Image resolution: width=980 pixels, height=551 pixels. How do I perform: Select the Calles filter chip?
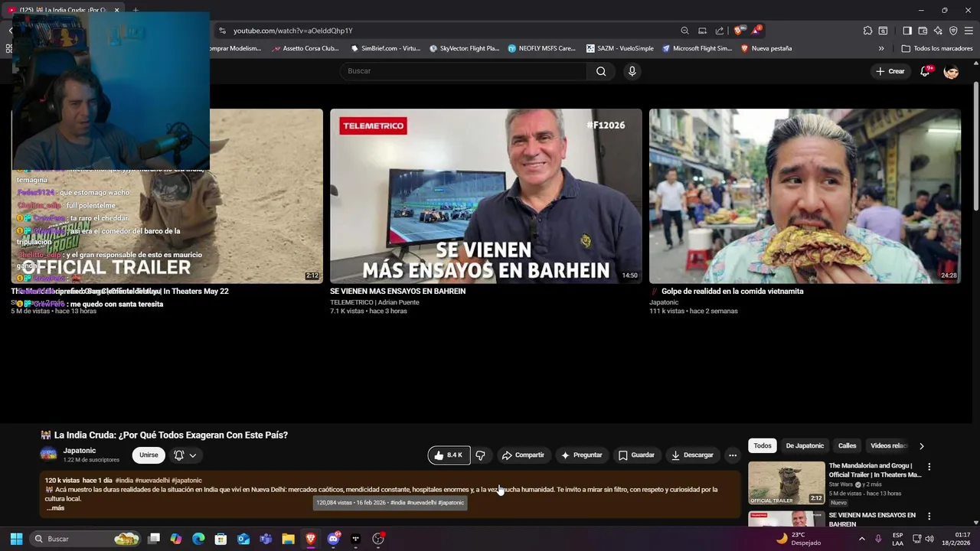[x=847, y=445]
